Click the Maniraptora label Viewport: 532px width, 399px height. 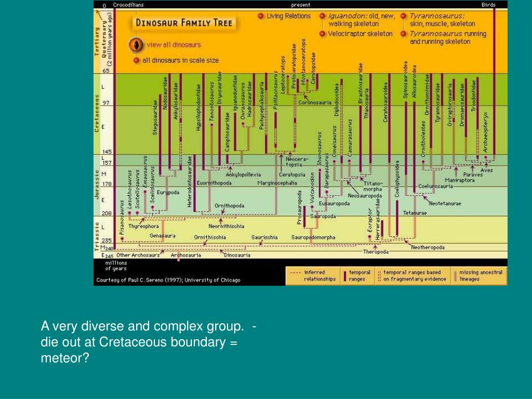point(460,180)
